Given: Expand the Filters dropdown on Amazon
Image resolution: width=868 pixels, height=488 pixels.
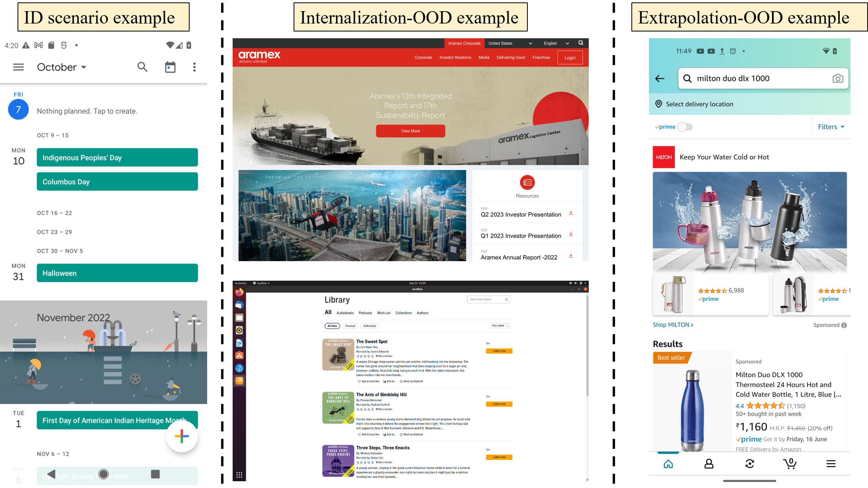Looking at the screenshot, I should (831, 127).
